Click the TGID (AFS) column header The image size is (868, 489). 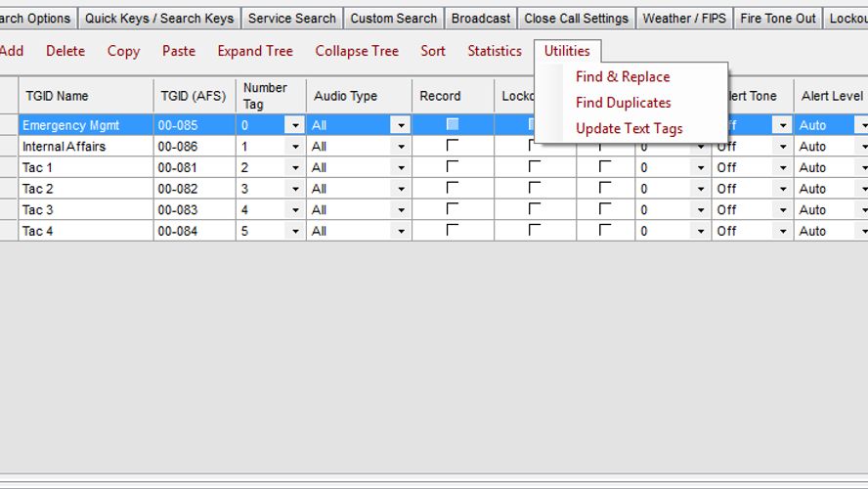click(x=195, y=96)
